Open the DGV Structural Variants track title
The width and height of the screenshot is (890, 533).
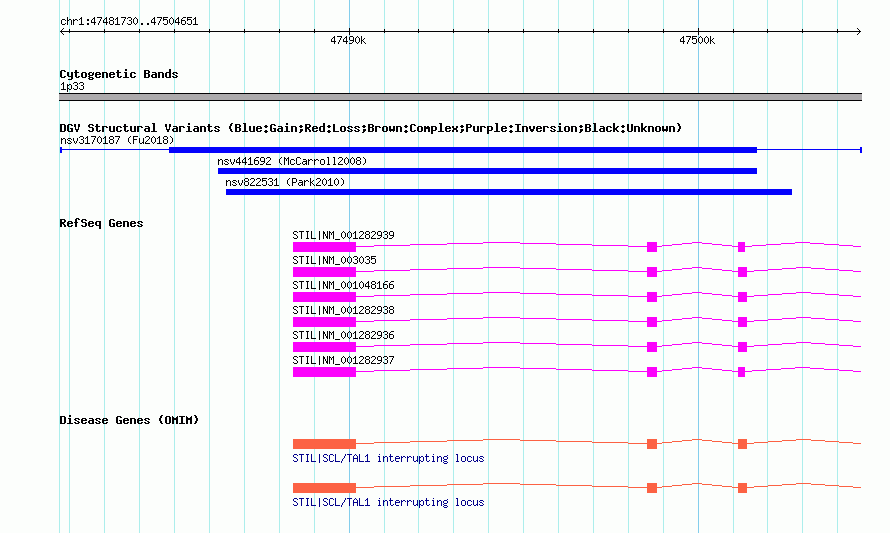point(371,128)
